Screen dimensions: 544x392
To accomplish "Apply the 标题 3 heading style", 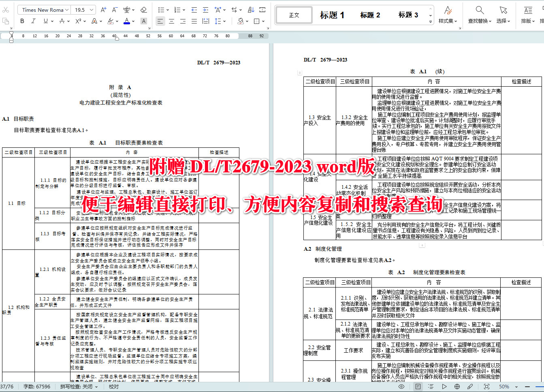I will click(x=408, y=15).
